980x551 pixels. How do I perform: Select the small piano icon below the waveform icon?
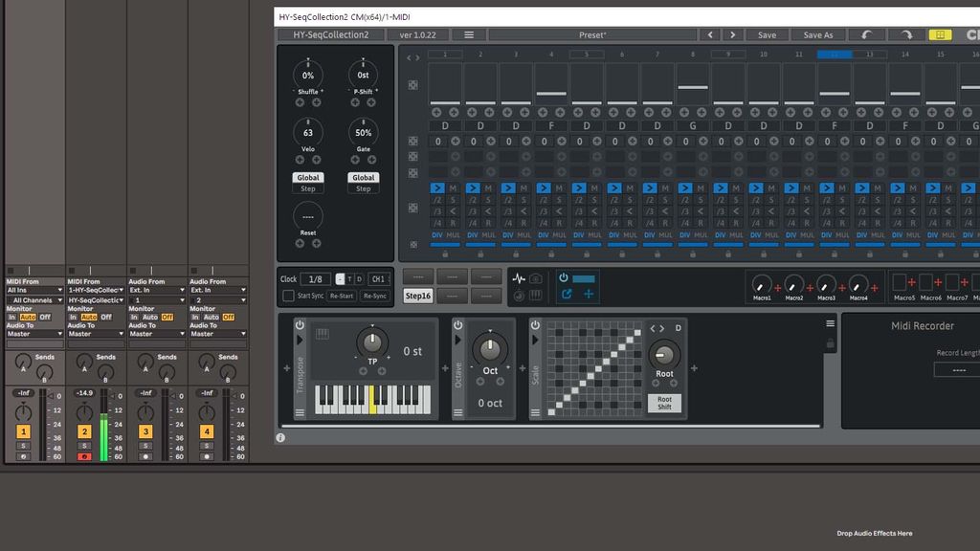click(x=536, y=296)
